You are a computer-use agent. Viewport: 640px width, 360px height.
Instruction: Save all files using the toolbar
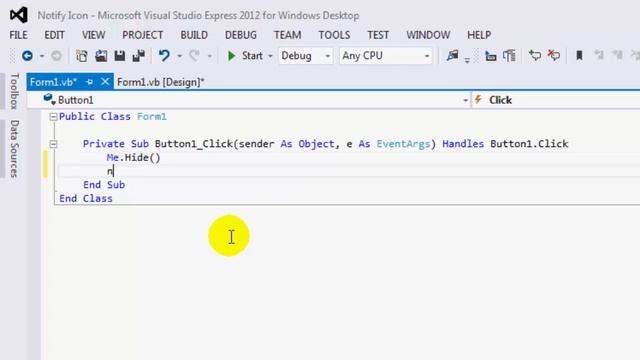click(139, 56)
